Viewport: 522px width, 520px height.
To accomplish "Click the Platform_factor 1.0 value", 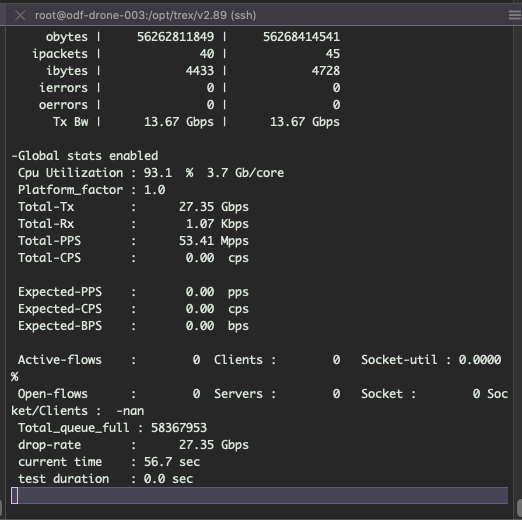I will click(x=154, y=190).
